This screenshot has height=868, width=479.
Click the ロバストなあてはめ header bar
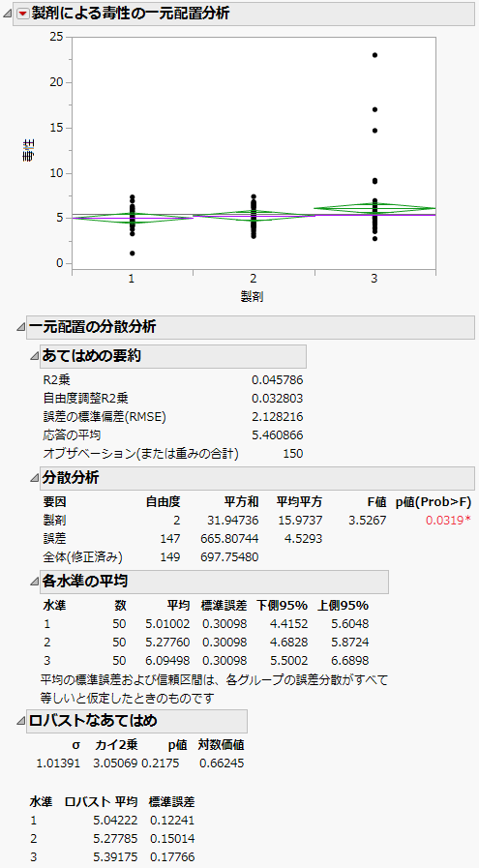point(136,721)
